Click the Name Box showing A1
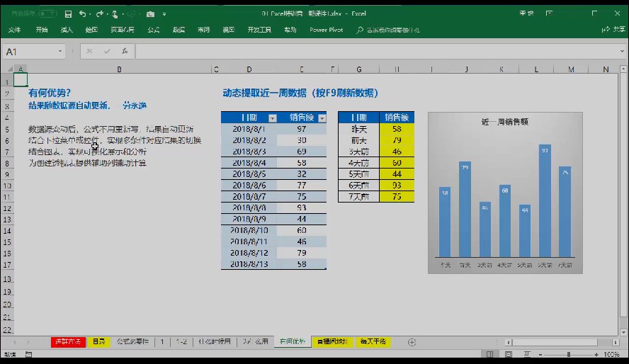Image resolution: width=629 pixels, height=364 pixels. [x=29, y=51]
